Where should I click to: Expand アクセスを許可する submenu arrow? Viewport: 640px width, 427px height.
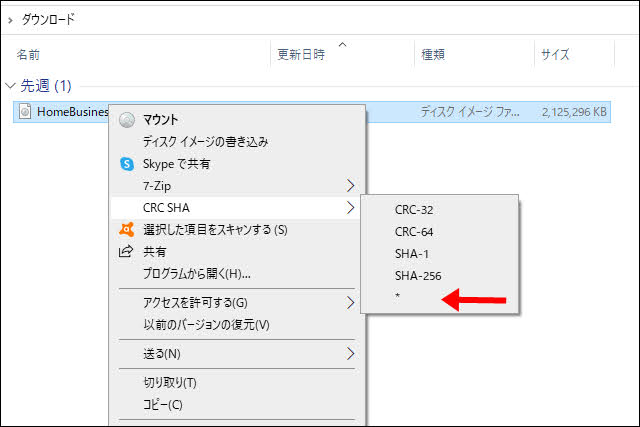pyautogui.click(x=350, y=303)
